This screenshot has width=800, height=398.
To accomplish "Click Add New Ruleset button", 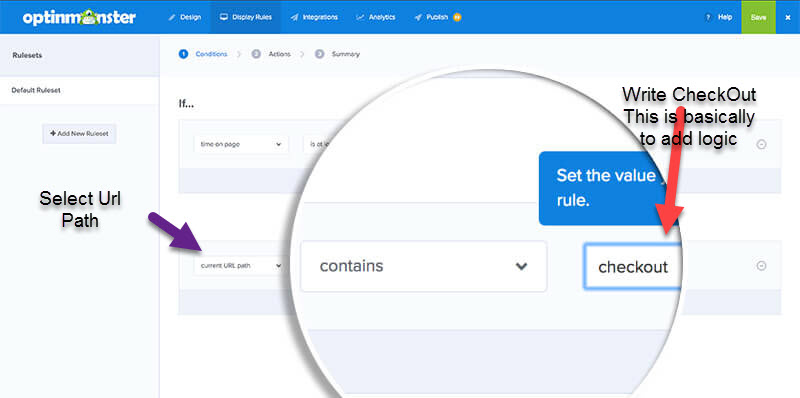I will click(79, 134).
